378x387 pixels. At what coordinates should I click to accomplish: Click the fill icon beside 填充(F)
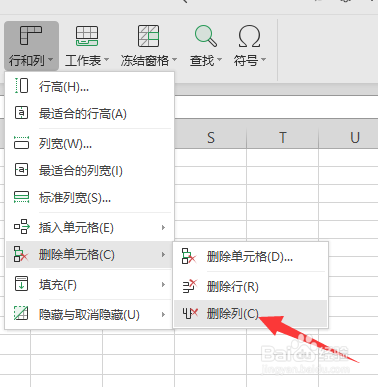(21, 284)
